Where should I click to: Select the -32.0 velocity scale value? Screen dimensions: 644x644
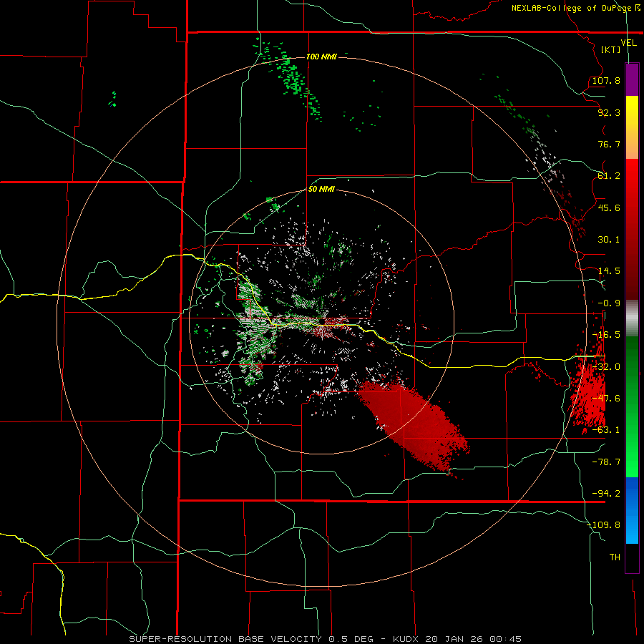pyautogui.click(x=606, y=366)
